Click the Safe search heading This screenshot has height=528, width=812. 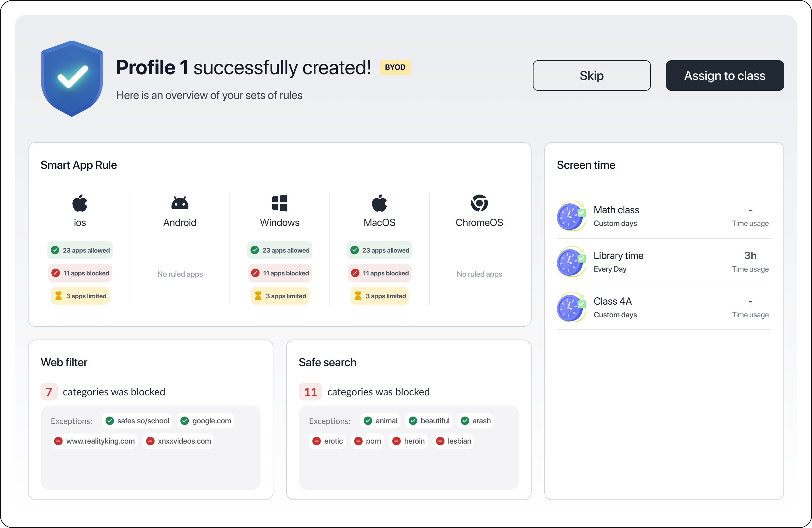(x=328, y=362)
